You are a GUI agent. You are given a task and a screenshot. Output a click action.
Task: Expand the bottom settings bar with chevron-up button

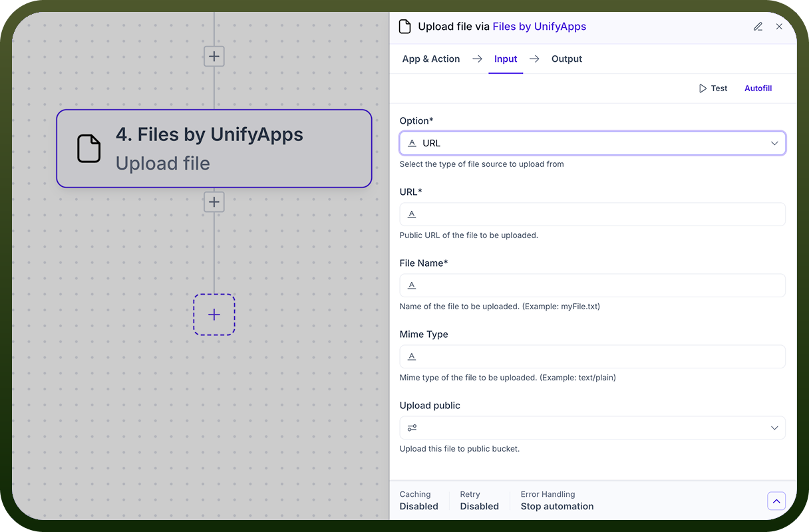click(x=776, y=501)
